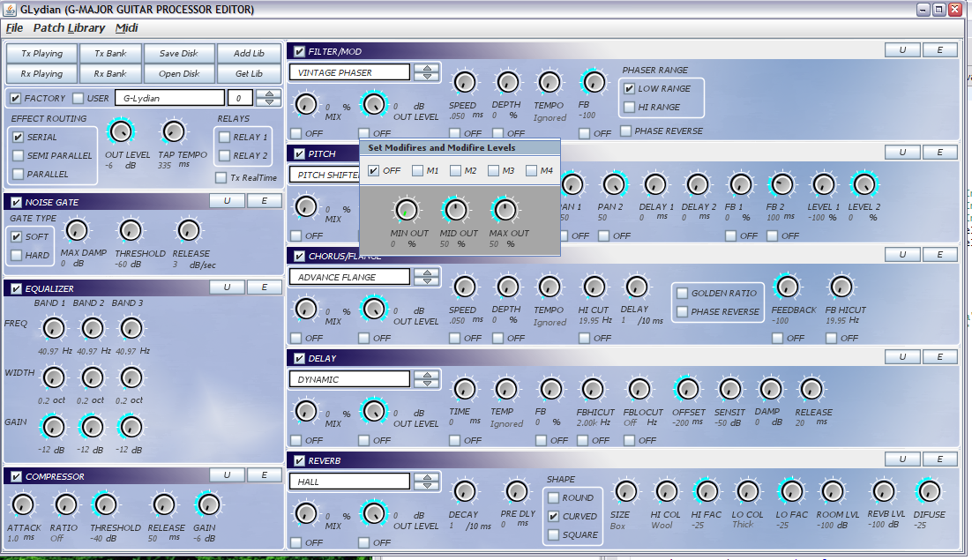Toggle the RELAY 1 checkbox

click(224, 137)
